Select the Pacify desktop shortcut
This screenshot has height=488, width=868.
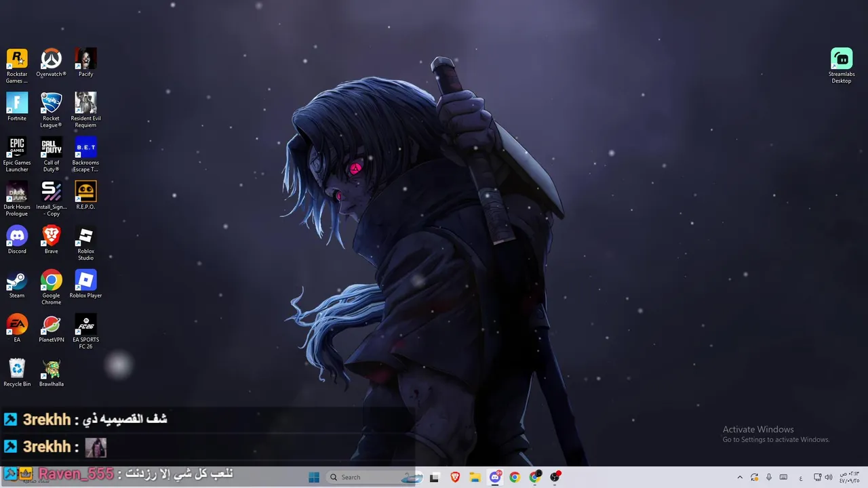pos(85,62)
